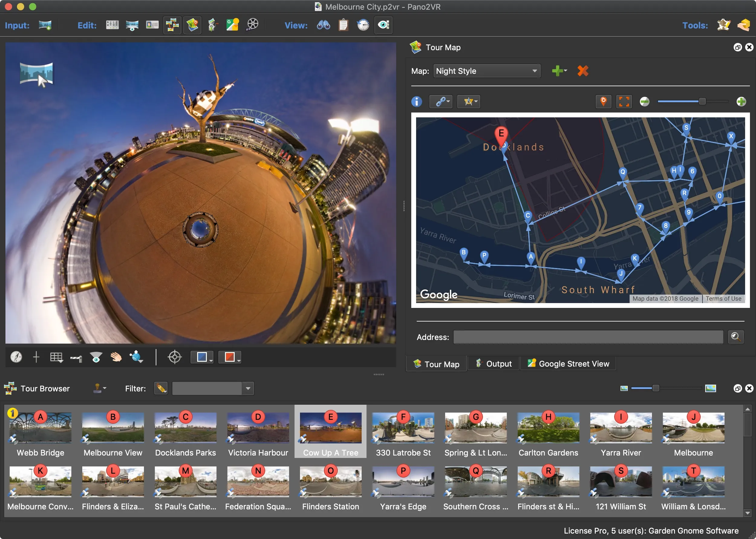Screen dimensions: 756x539
Task: Click the map zoom in plus button
Action: point(741,102)
